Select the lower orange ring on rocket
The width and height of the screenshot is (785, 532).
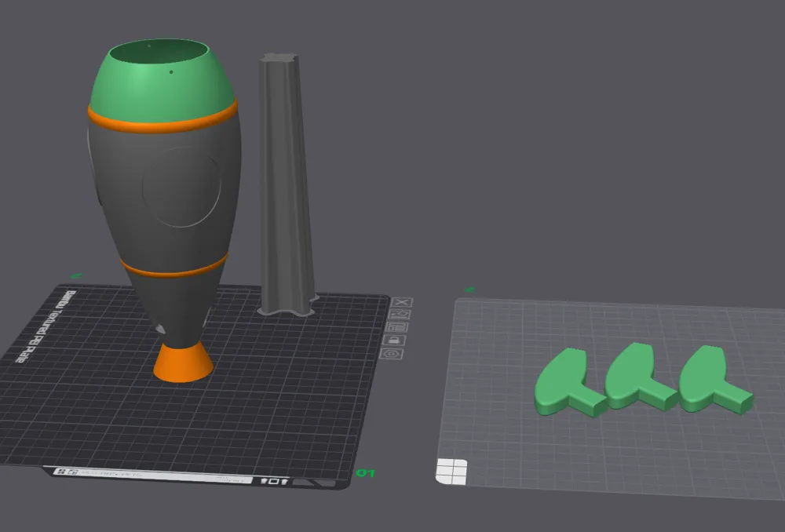(x=173, y=268)
